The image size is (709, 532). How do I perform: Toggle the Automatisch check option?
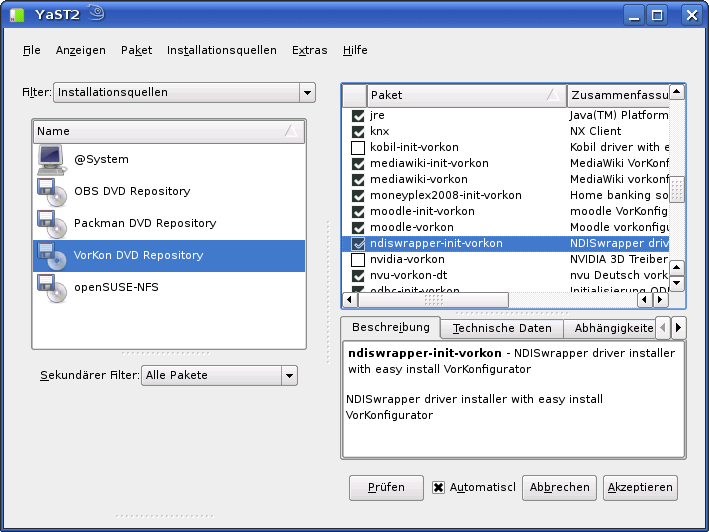[x=438, y=488]
